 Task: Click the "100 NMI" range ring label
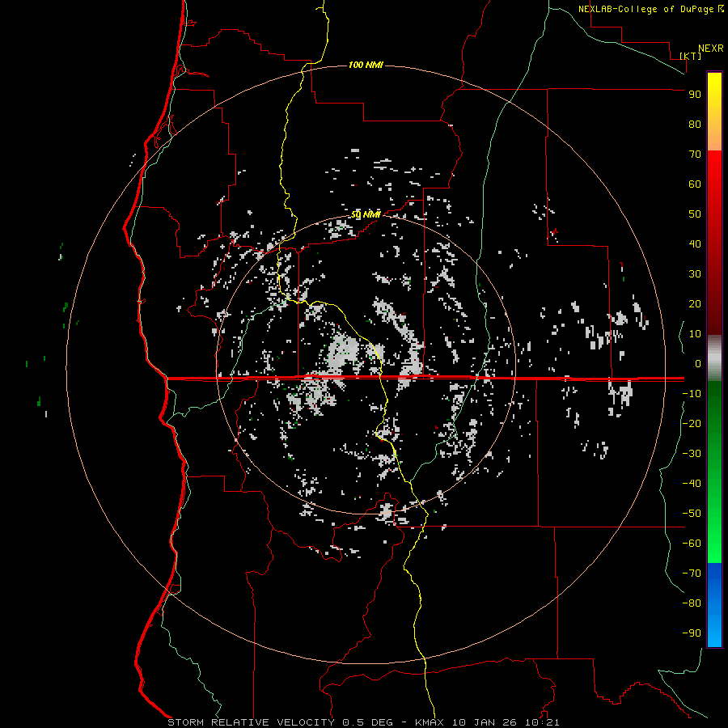(x=366, y=65)
